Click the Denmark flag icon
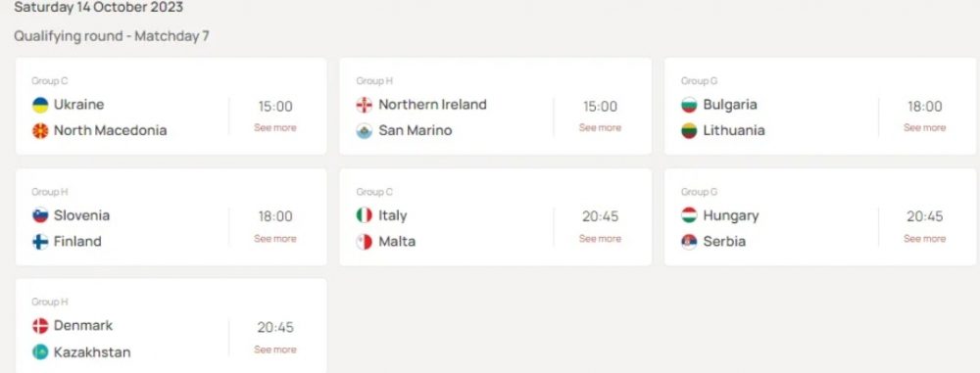980x373 pixels. (40, 326)
